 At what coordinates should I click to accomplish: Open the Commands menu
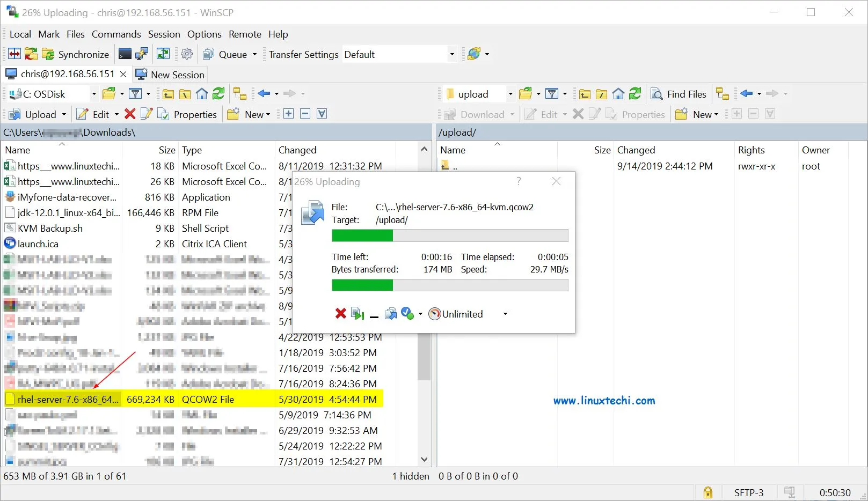coord(116,34)
